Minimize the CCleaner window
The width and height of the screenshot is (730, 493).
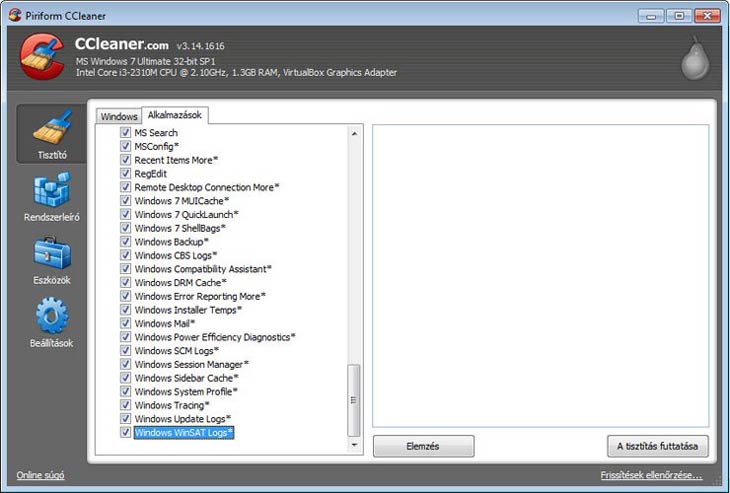pos(651,16)
